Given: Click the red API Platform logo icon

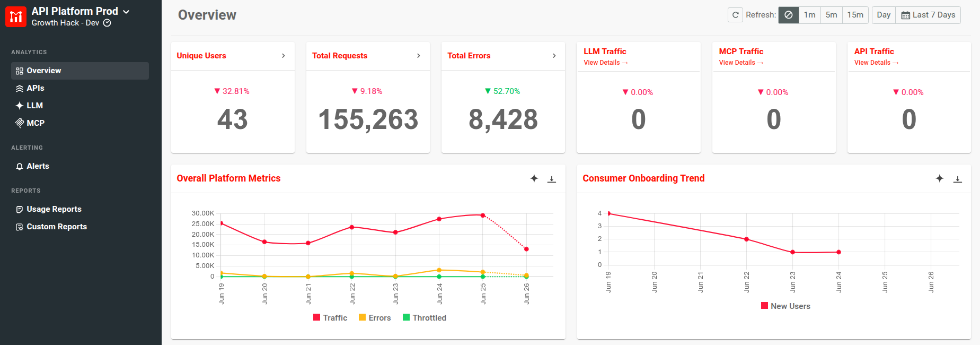Looking at the screenshot, I should [16, 16].
